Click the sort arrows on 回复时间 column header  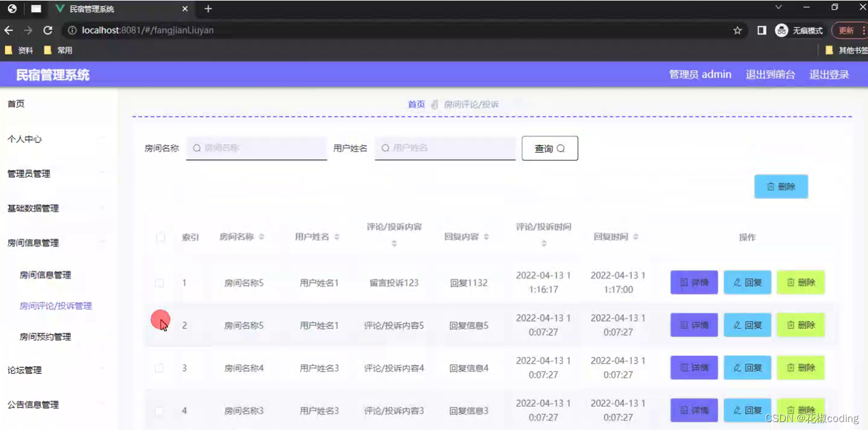635,237
